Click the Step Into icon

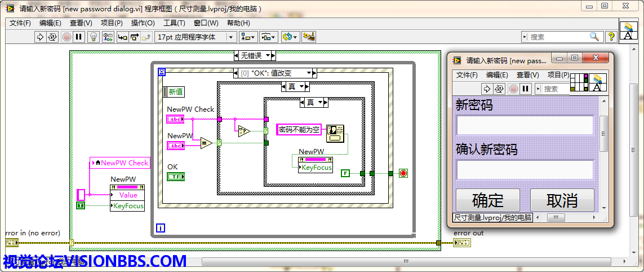click(122, 37)
